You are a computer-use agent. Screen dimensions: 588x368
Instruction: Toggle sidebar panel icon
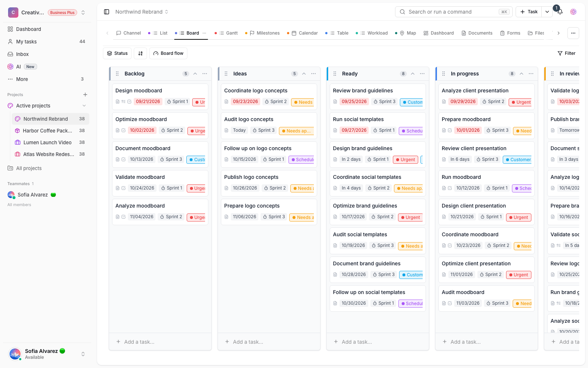tap(107, 12)
